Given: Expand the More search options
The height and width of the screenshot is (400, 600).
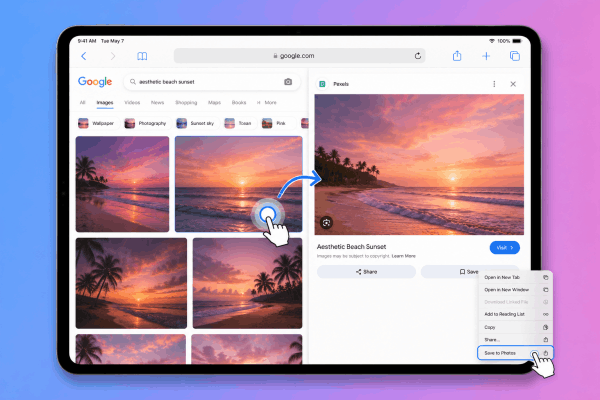Looking at the screenshot, I should [267, 103].
